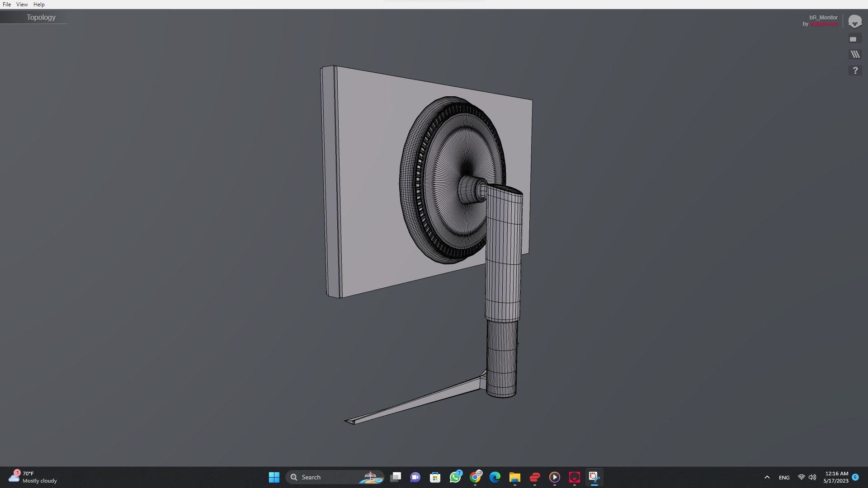
Task: Select the Topology view label
Action: (x=41, y=17)
